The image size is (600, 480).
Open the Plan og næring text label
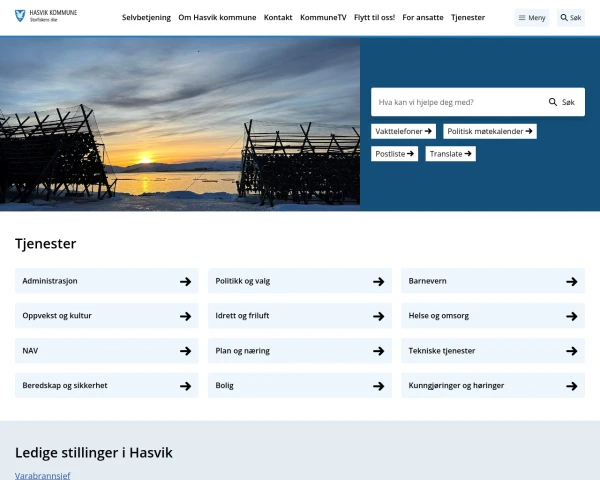[243, 351]
